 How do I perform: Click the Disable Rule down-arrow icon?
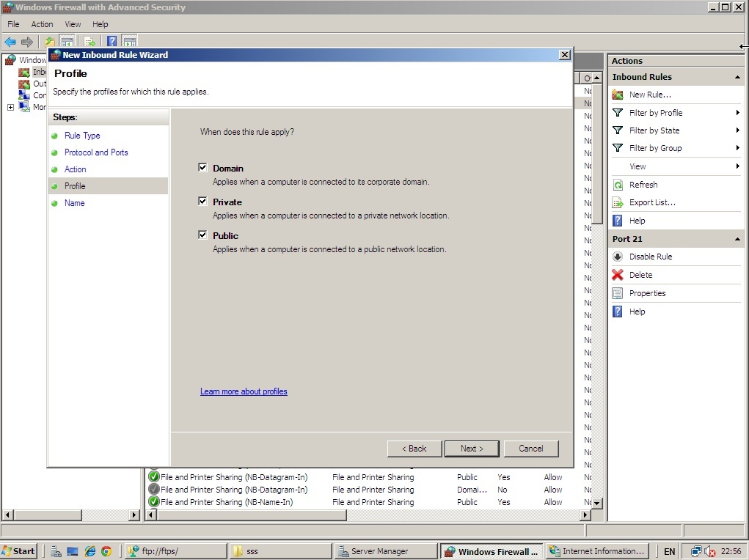[x=618, y=257]
